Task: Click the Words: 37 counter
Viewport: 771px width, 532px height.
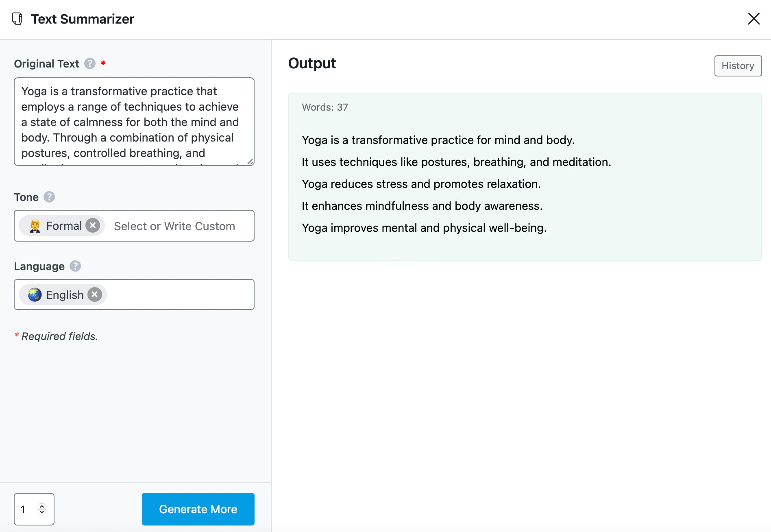Action: coord(325,107)
